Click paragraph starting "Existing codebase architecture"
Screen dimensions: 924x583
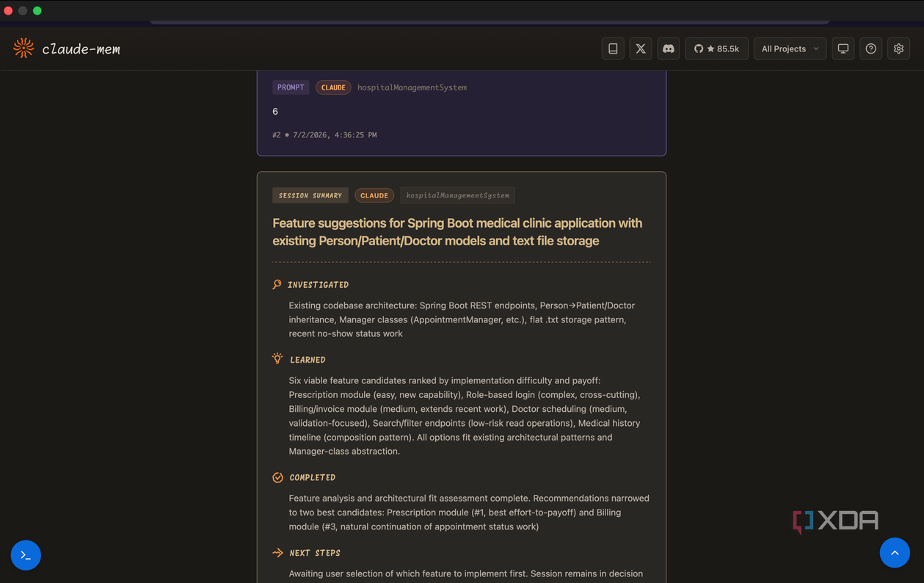pos(462,319)
